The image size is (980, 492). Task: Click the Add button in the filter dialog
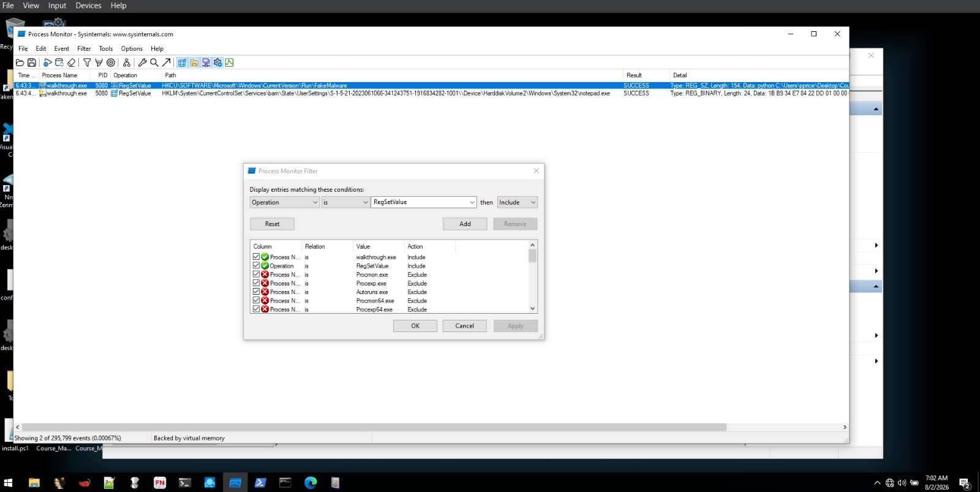465,224
